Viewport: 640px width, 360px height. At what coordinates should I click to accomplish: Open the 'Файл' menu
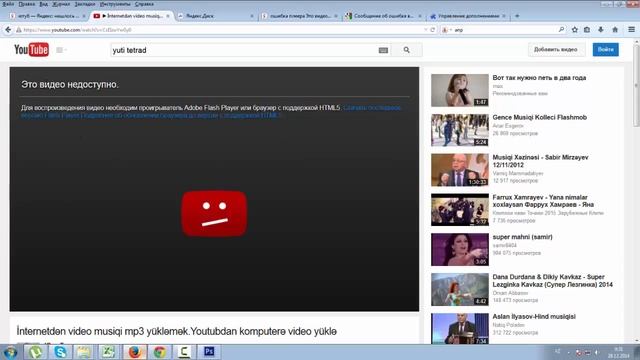click(x=8, y=4)
